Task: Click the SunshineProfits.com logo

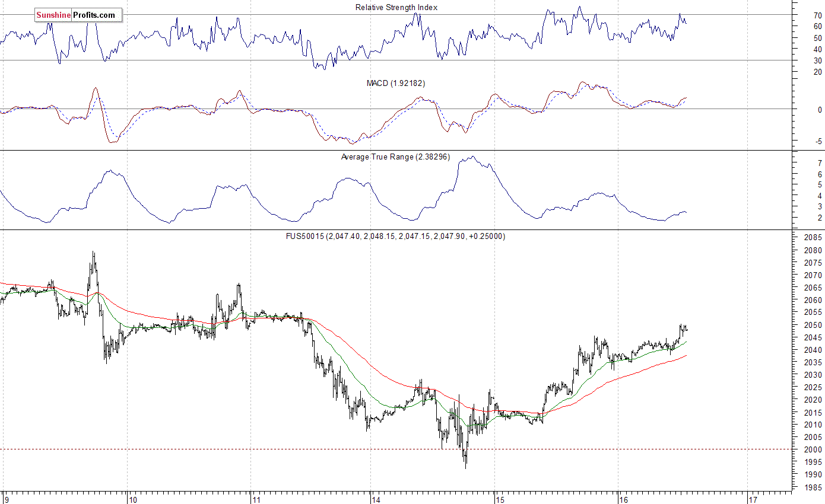Action: pos(78,15)
